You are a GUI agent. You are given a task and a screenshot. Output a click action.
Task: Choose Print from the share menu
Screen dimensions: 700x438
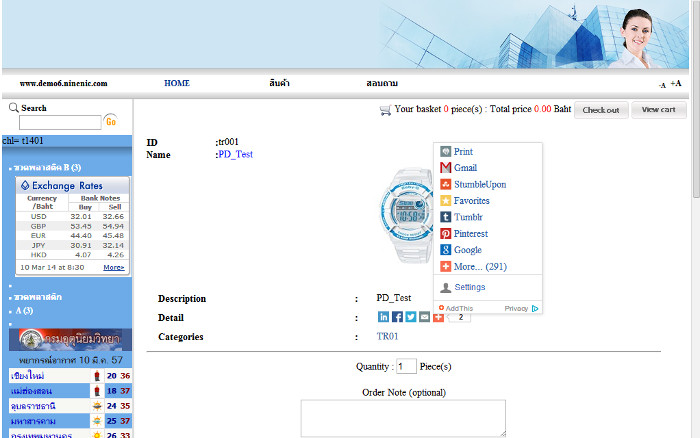(463, 152)
